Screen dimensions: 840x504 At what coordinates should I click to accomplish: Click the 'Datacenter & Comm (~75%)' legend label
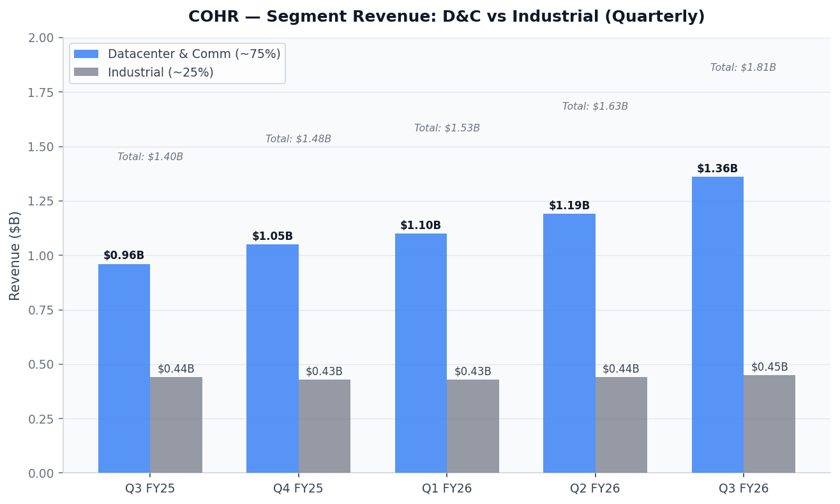(x=194, y=54)
